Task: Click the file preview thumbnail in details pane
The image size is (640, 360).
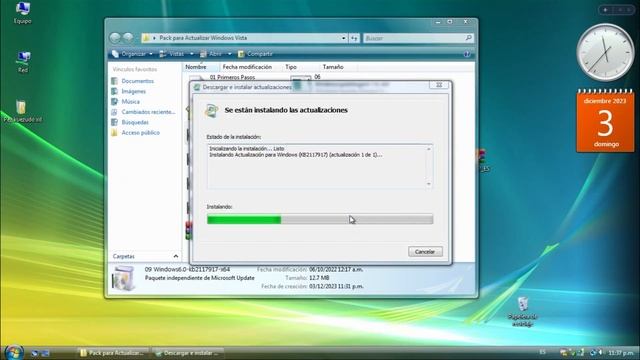Action: 123,278
